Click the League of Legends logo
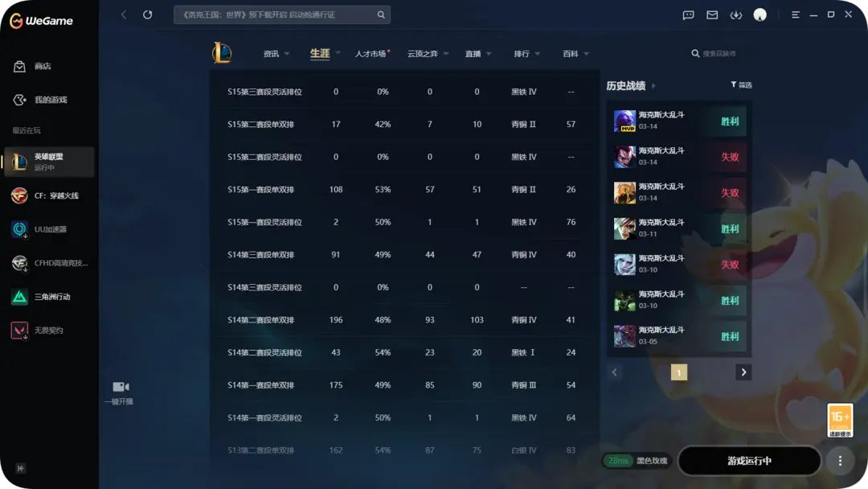 [x=222, y=53]
